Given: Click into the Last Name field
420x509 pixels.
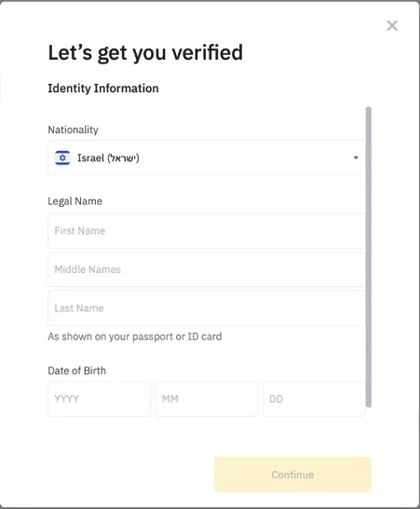Looking at the screenshot, I should 207,308.
